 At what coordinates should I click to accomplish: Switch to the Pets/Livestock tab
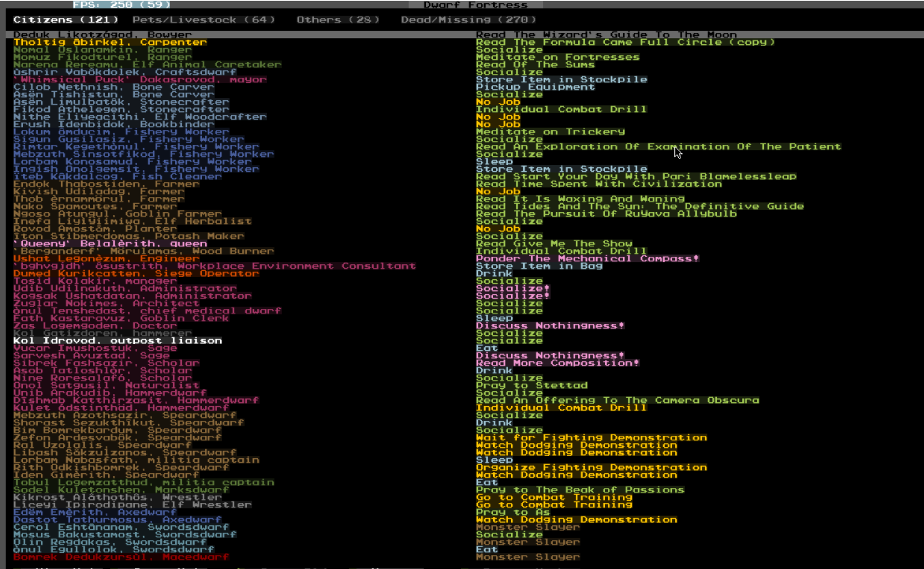point(204,20)
